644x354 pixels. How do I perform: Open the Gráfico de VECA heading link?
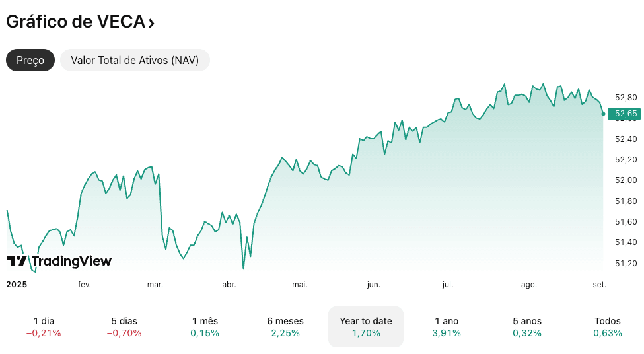75,22
